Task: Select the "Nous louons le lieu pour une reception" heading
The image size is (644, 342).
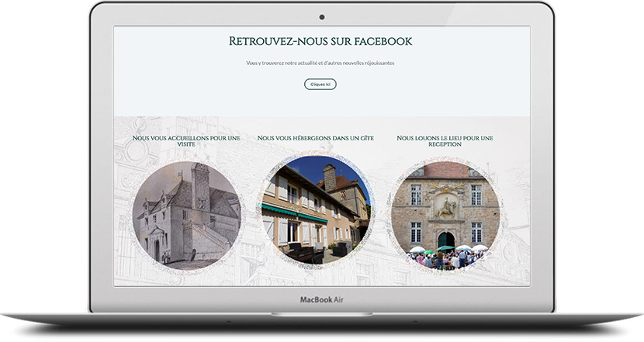Action: tap(445, 141)
